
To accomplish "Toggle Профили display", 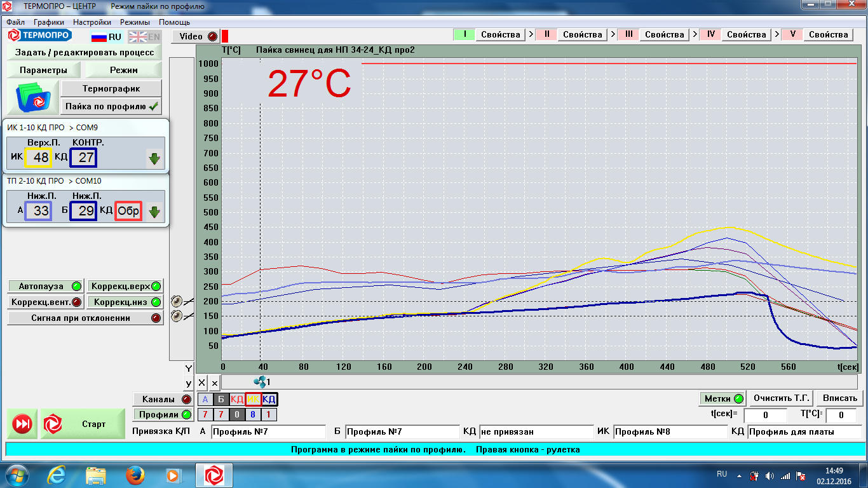I will click(x=163, y=414).
